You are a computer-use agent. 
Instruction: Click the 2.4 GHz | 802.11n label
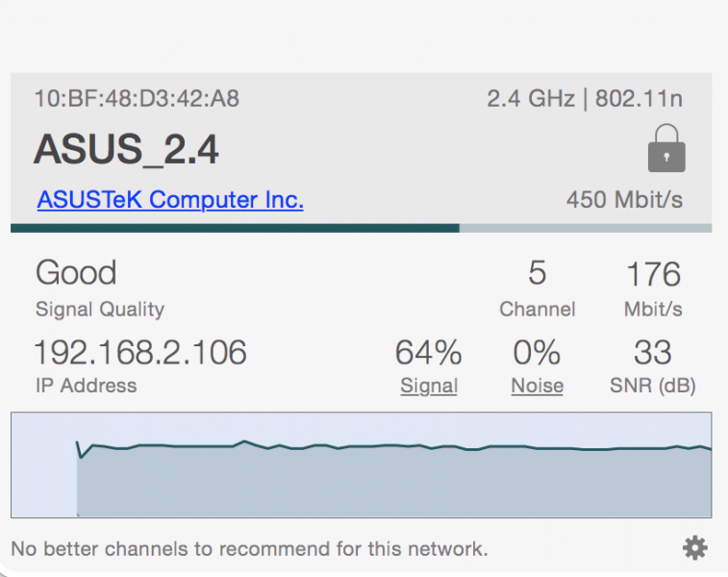[x=585, y=98]
